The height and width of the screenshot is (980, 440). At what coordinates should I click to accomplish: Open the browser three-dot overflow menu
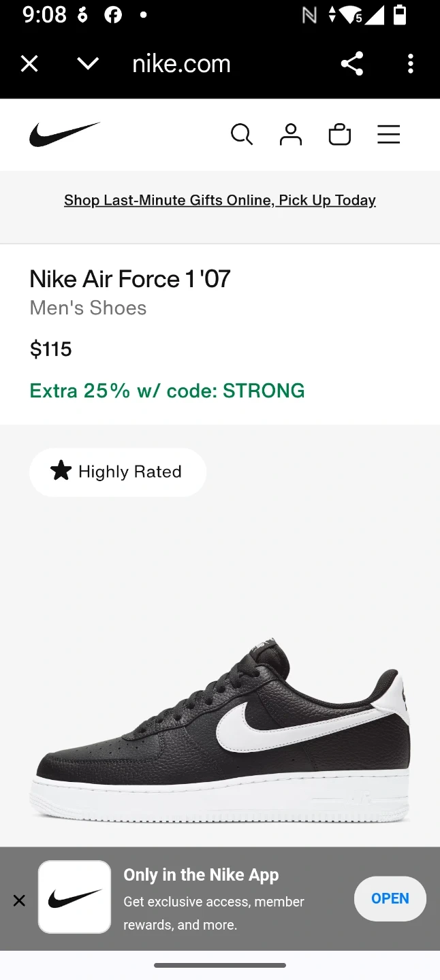[x=410, y=64]
